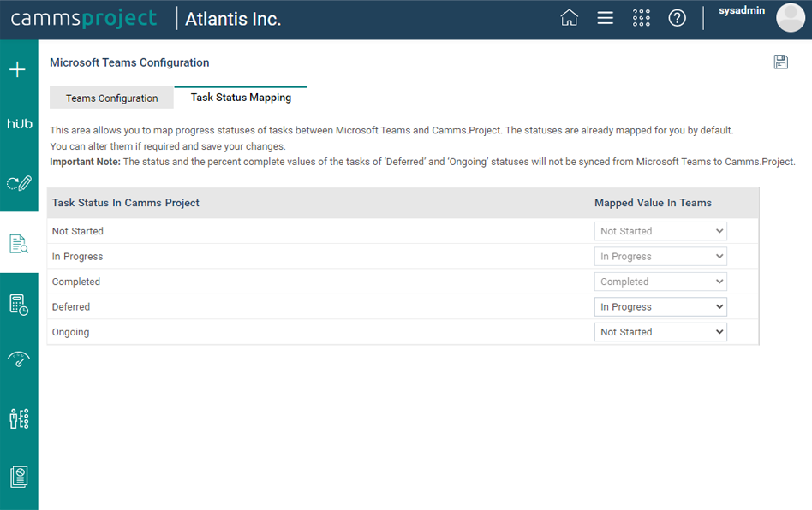Viewport: 812px width, 510px height.
Task: Open mapped value dropdown for Completed row
Action: point(660,282)
